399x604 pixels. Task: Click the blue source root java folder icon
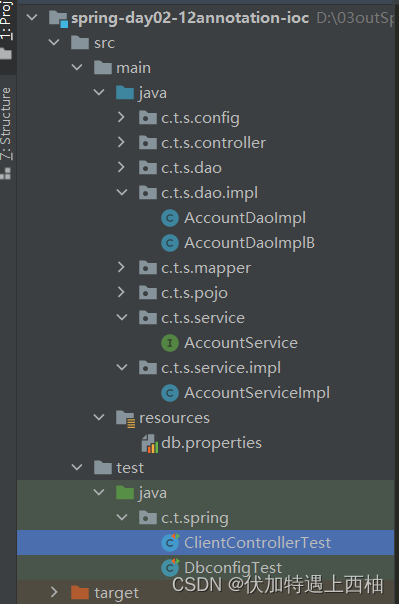pyautogui.click(x=125, y=92)
